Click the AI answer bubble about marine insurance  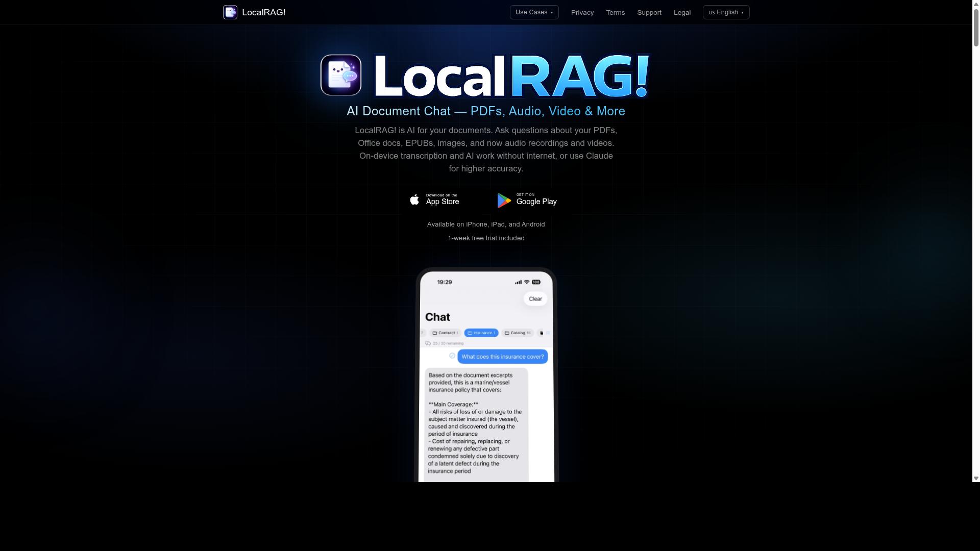[x=477, y=424]
